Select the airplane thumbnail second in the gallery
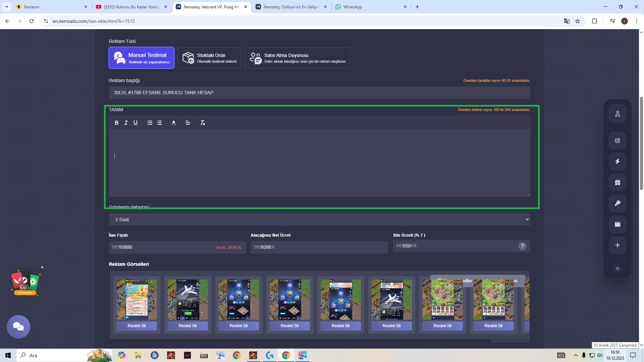The image size is (644, 362). [x=187, y=300]
